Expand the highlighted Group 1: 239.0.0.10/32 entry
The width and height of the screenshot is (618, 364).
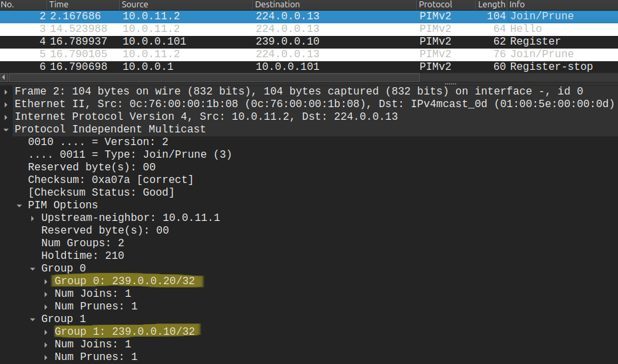coord(47,331)
